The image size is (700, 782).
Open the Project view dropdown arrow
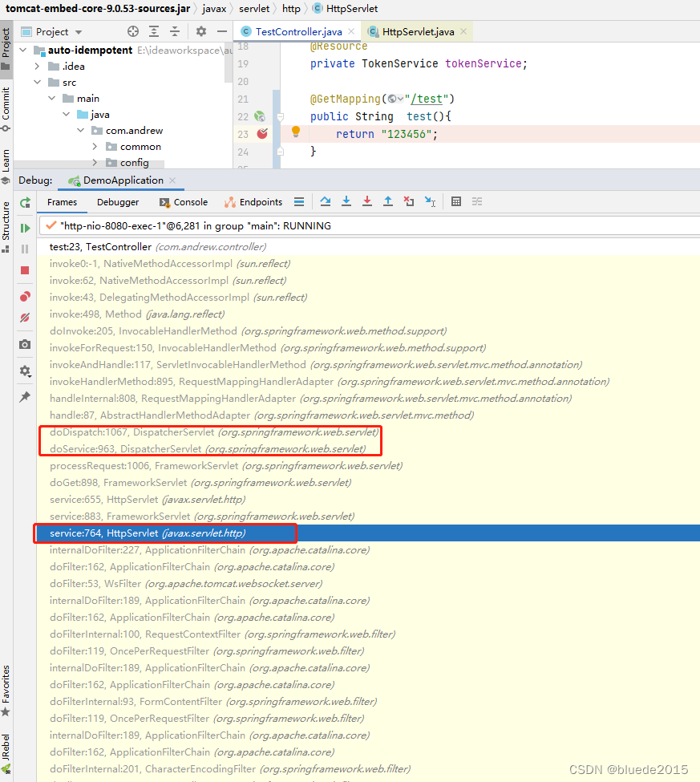coord(79,32)
